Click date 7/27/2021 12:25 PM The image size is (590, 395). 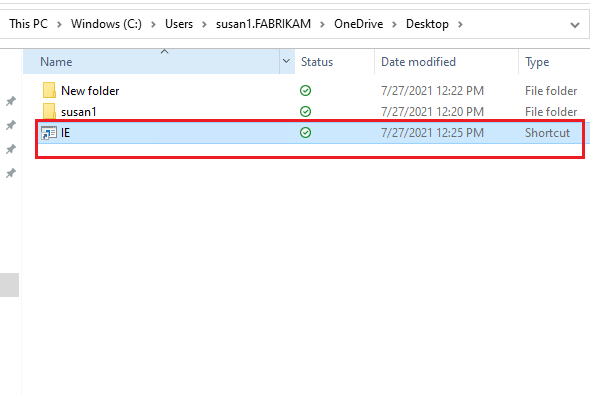pos(432,133)
